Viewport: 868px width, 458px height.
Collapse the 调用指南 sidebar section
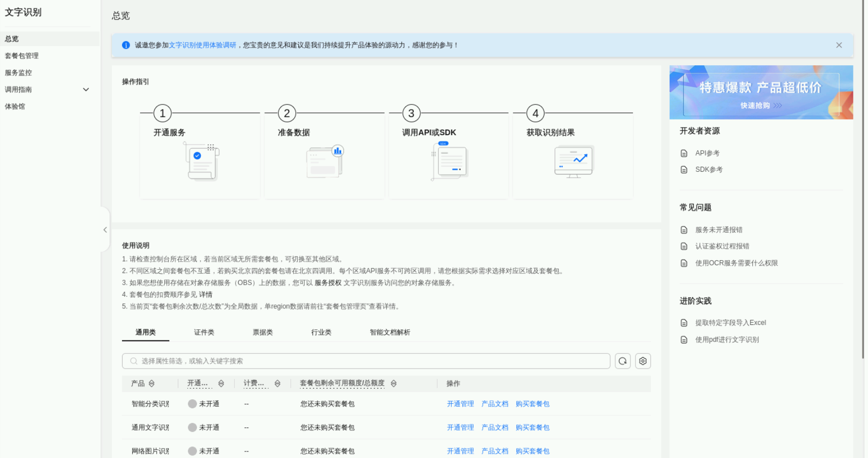click(x=86, y=89)
